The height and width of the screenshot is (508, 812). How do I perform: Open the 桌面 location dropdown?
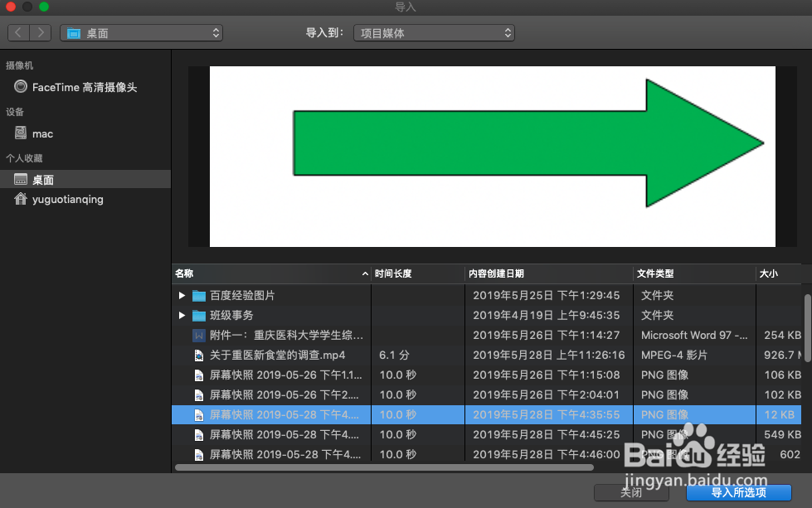[x=141, y=32]
